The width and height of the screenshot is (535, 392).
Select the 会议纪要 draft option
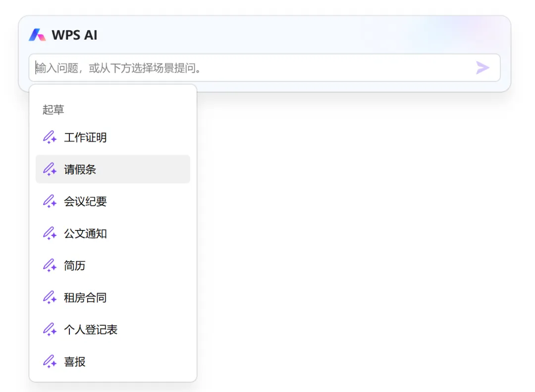click(113, 202)
